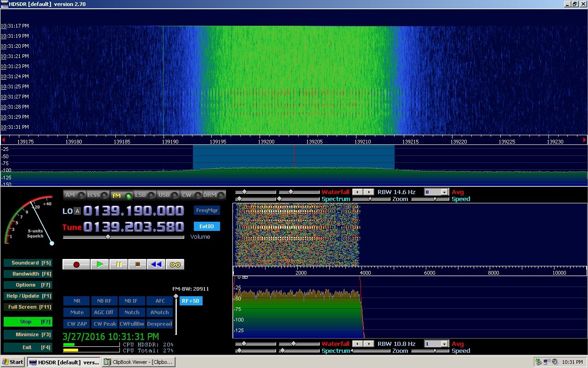Click the system tray volume icon

point(555,362)
